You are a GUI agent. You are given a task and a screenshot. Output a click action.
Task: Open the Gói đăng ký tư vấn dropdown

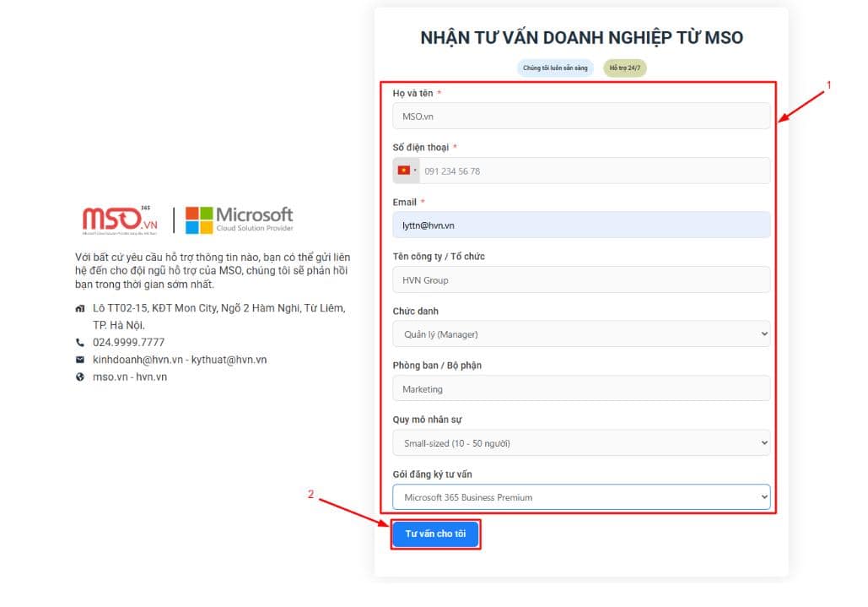click(x=581, y=497)
